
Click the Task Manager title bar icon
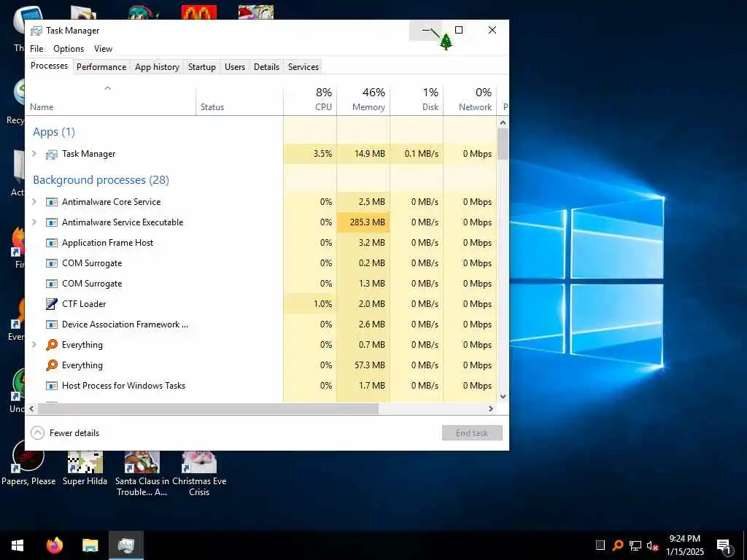tap(36, 31)
